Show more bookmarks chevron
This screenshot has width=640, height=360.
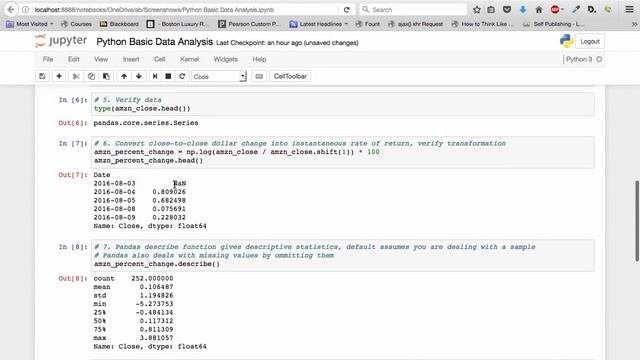pos(634,24)
